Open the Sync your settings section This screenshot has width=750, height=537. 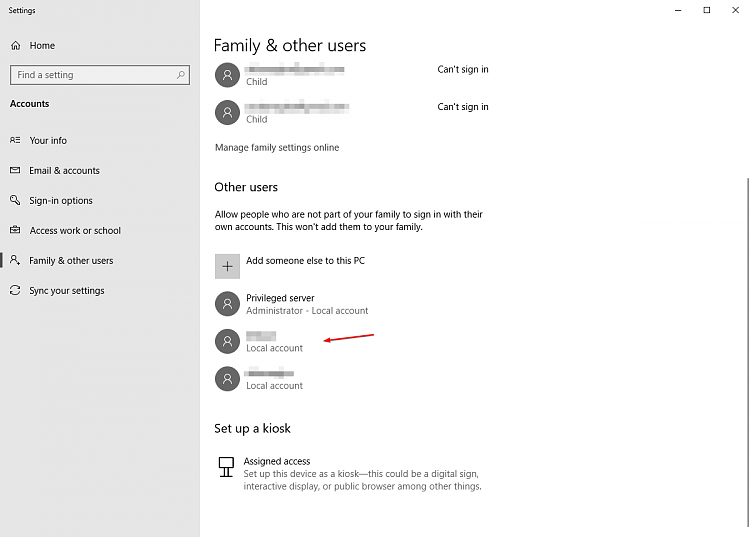(66, 291)
